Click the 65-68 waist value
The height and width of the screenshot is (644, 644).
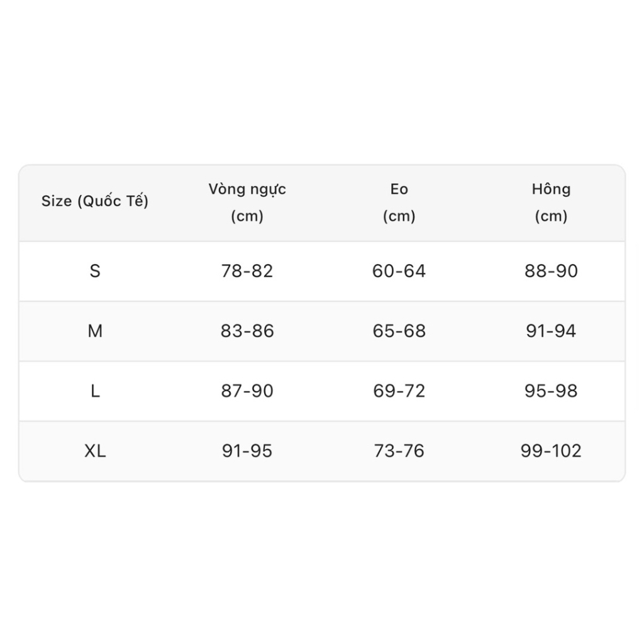pos(399,331)
